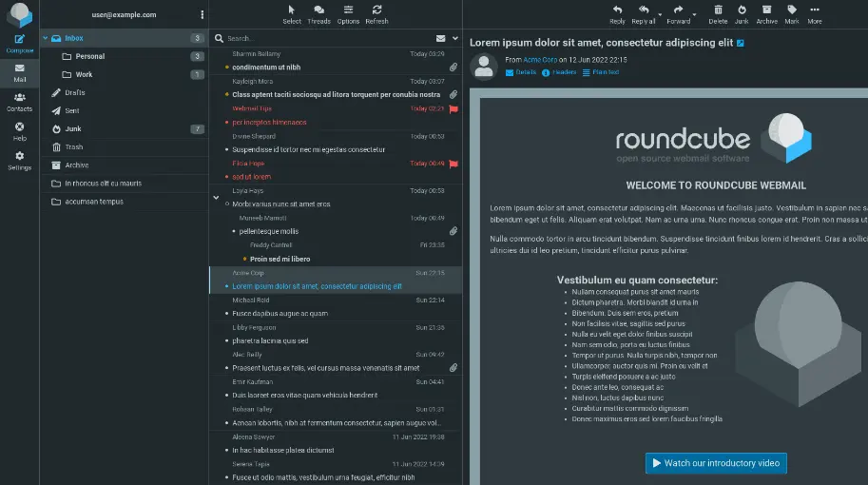Select the Junk folder
Image resolution: width=868 pixels, height=485 pixels.
pos(73,128)
